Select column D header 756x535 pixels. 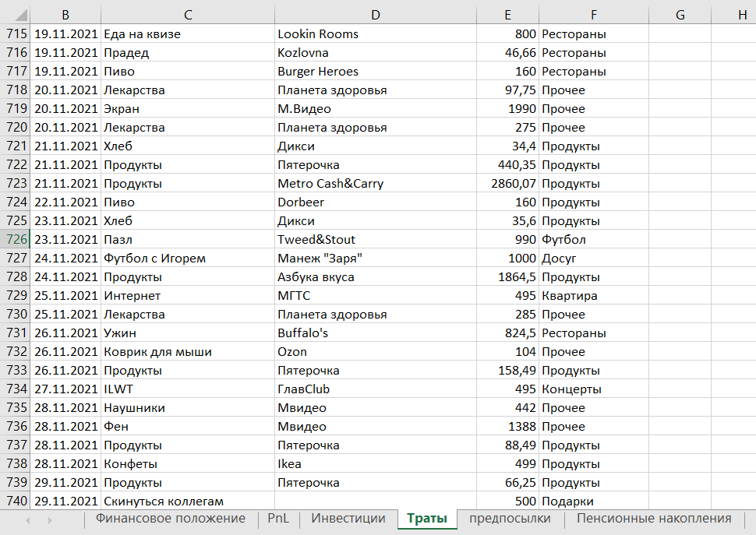tap(376, 15)
